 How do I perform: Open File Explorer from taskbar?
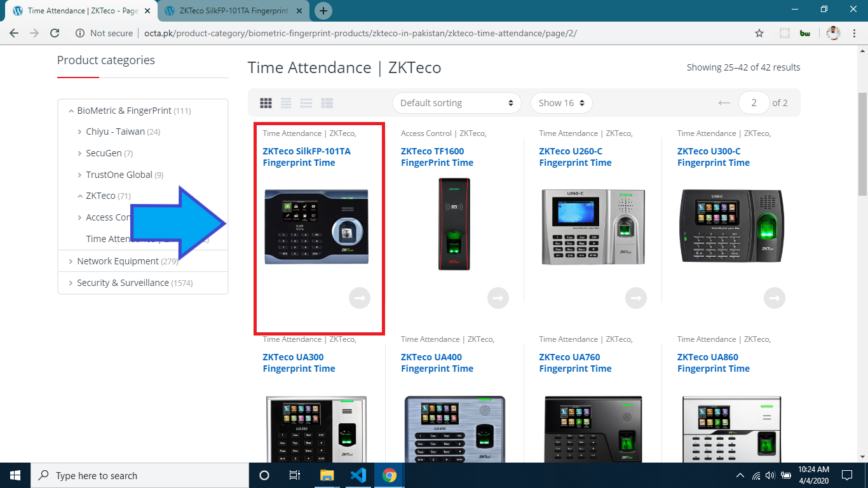coord(327,475)
